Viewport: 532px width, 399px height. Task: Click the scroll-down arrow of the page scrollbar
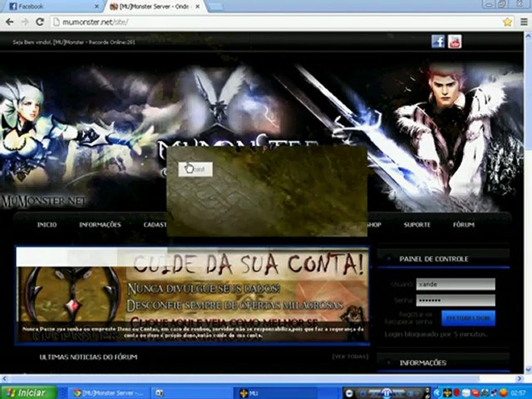click(528, 370)
